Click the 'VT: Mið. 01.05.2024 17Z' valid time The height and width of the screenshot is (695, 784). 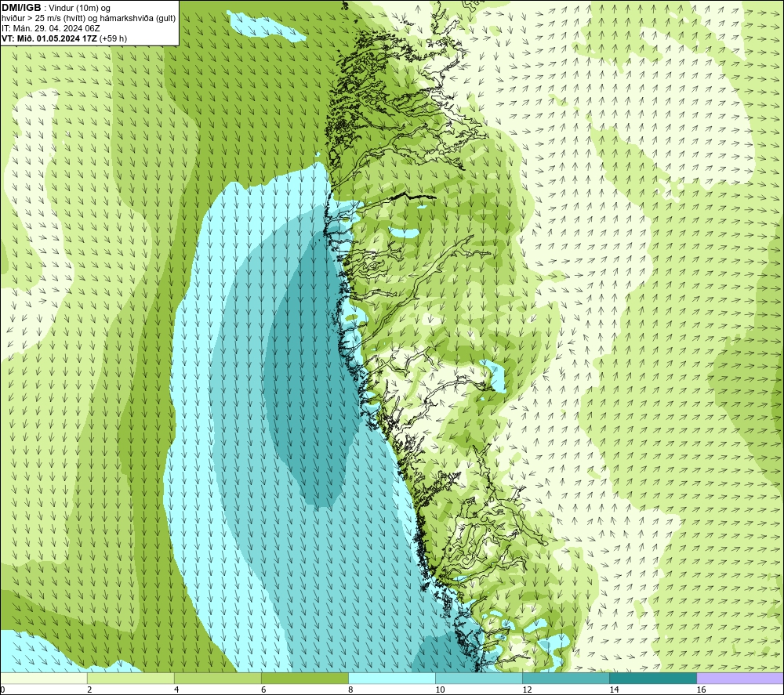click(x=49, y=38)
